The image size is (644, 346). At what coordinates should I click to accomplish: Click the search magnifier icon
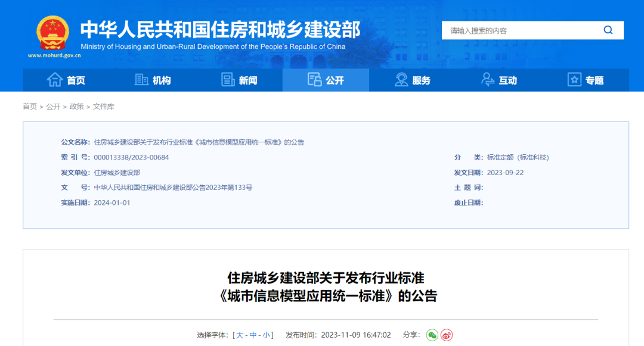point(608,29)
